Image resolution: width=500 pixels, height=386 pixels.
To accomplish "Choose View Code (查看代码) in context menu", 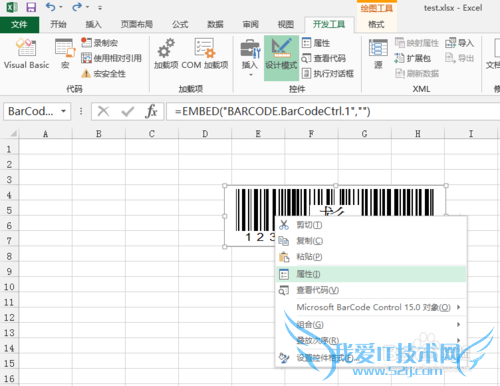I will click(371, 290).
